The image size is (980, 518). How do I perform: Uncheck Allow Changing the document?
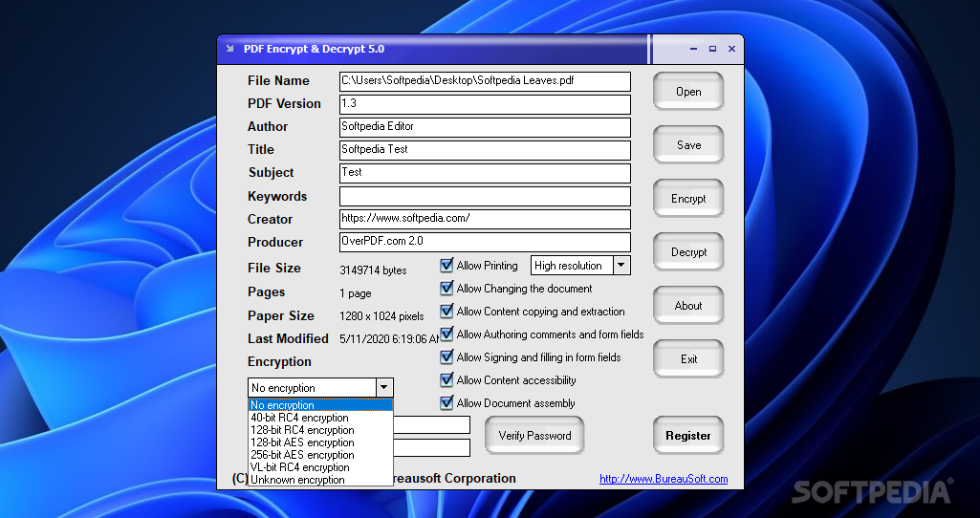[446, 289]
